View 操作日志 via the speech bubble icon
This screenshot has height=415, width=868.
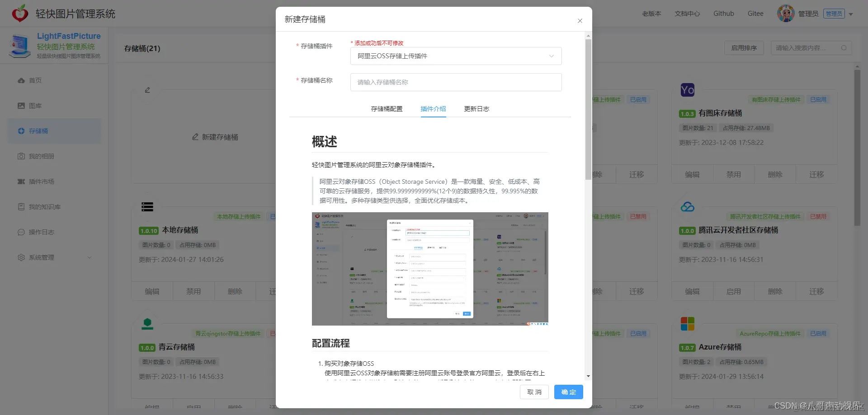click(21, 232)
